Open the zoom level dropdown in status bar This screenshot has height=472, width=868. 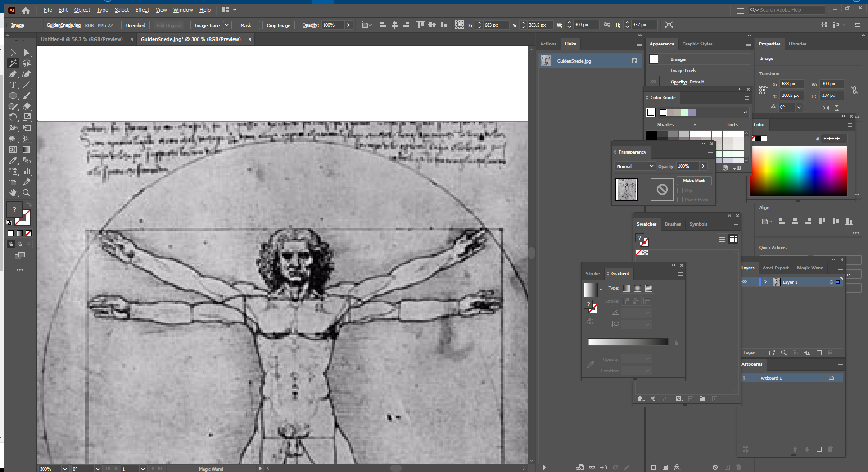coord(65,469)
